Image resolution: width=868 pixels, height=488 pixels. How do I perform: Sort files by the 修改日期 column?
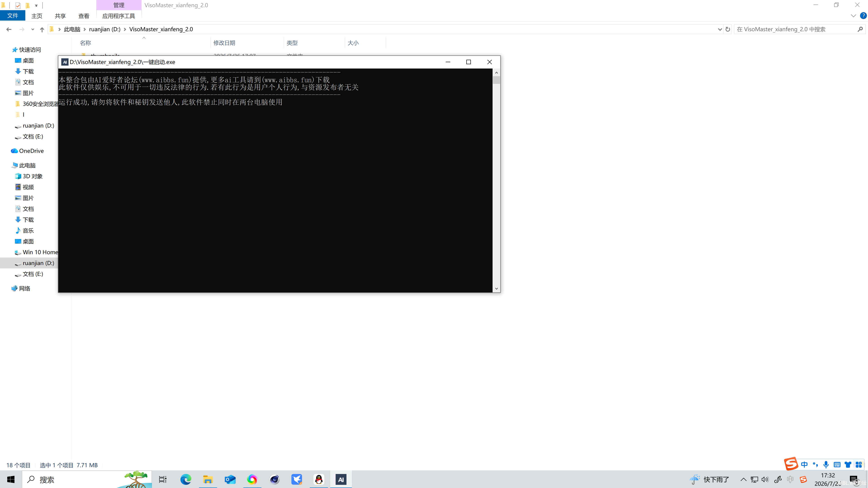coord(224,43)
